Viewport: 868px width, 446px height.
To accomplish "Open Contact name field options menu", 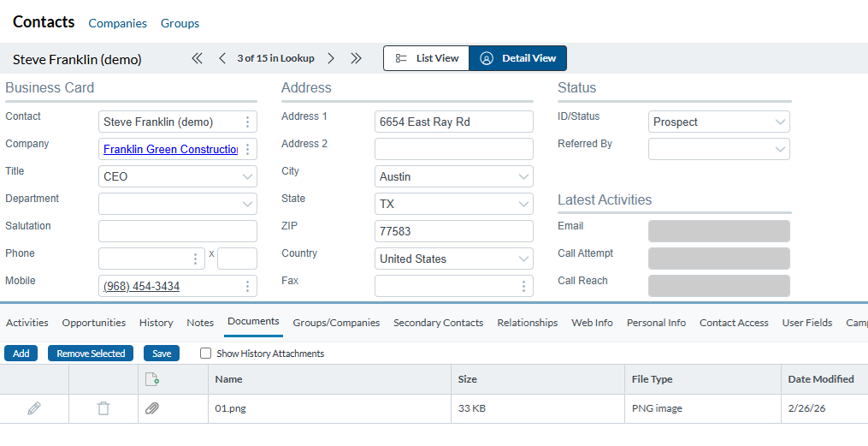I will [x=247, y=122].
